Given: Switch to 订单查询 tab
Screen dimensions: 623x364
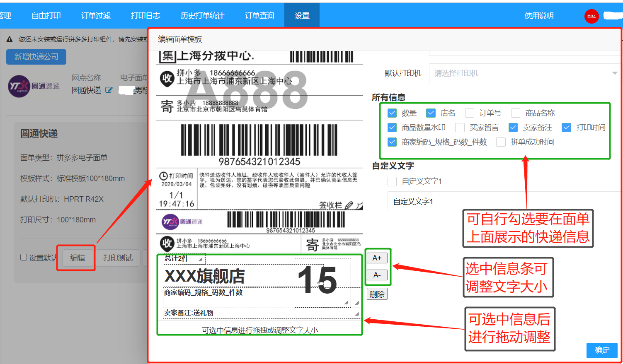Looking at the screenshot, I should pos(259,16).
